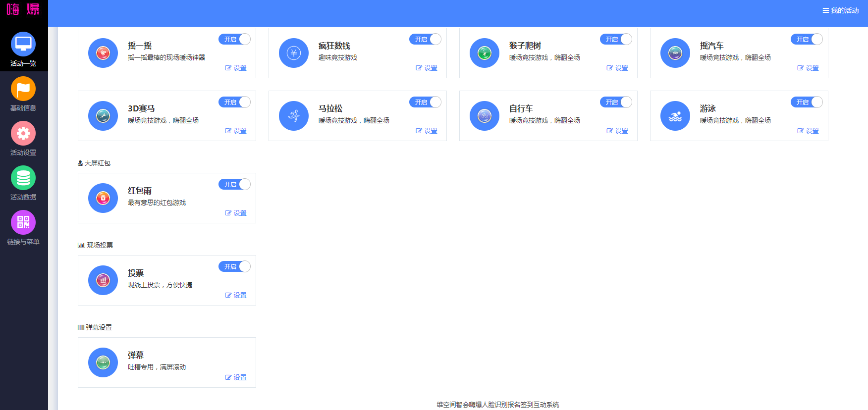Click the 摇汽车 game icon
Viewport: 868px width, 410px height.
coord(675,53)
